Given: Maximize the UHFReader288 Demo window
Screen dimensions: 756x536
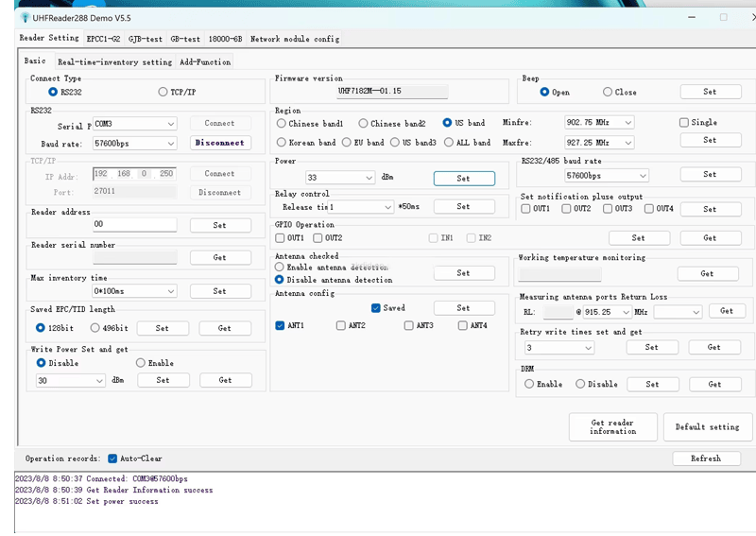Looking at the screenshot, I should (x=723, y=17).
